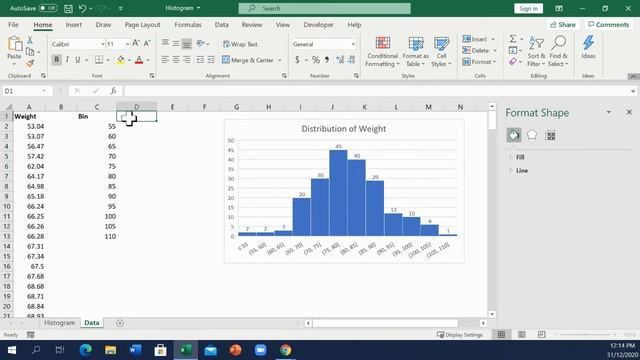Click the Format cells button
This screenshot has width=640, height=360.
point(477,62)
